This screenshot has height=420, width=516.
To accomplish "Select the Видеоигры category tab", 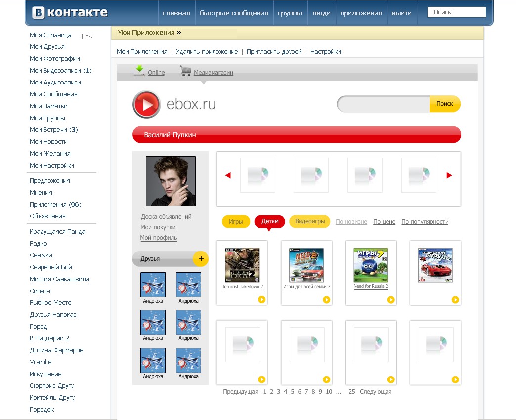I will pos(310,221).
